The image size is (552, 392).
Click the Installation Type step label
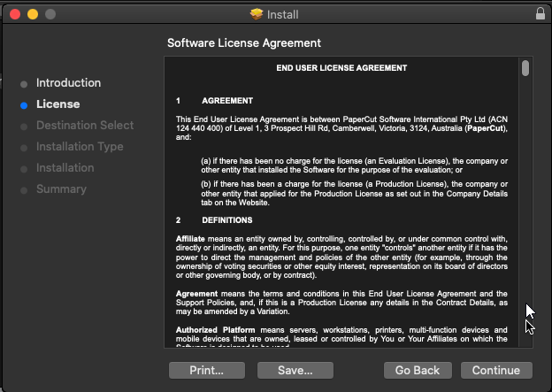[x=80, y=147]
